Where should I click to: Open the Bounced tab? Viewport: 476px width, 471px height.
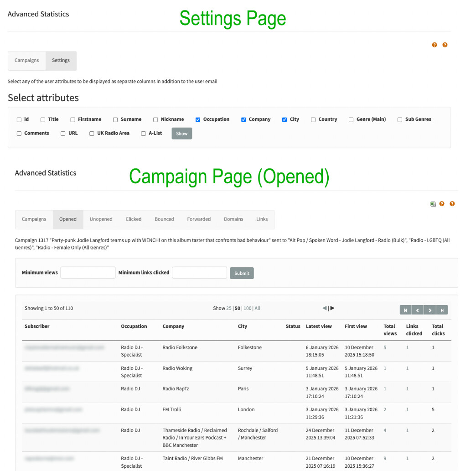point(164,219)
